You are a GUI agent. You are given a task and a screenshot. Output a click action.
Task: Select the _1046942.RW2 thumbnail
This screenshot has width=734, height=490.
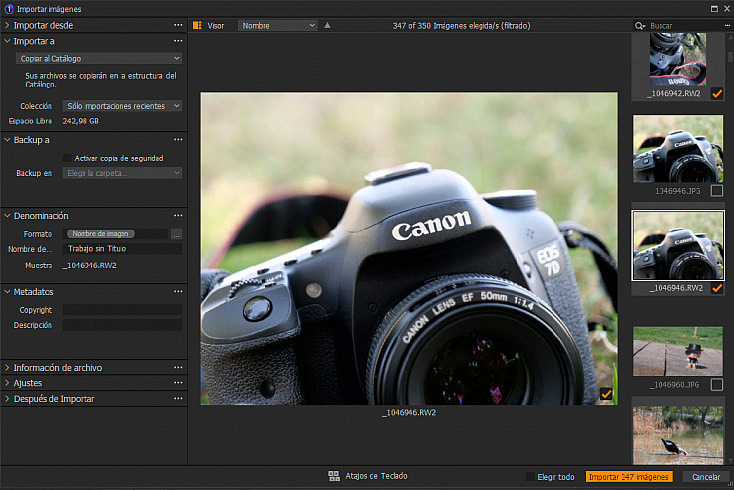coord(678,59)
